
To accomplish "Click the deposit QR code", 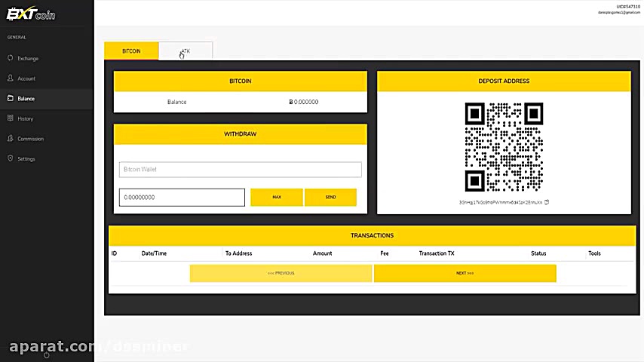I will tap(504, 147).
